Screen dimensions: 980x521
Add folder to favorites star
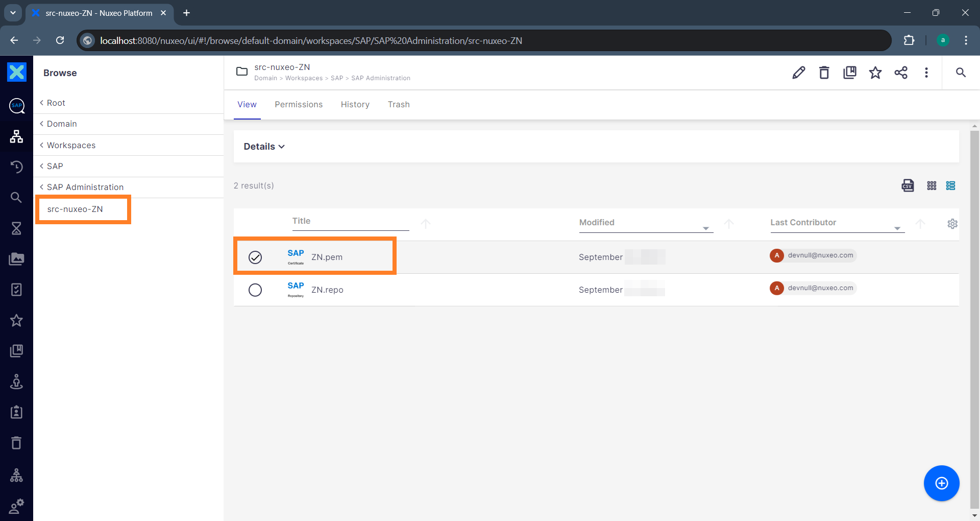[875, 73]
